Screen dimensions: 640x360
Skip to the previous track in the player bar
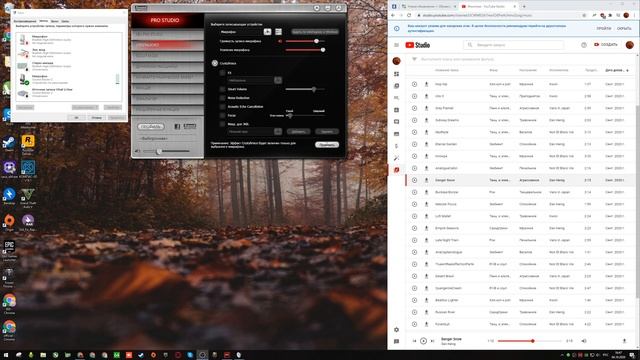tap(414, 341)
